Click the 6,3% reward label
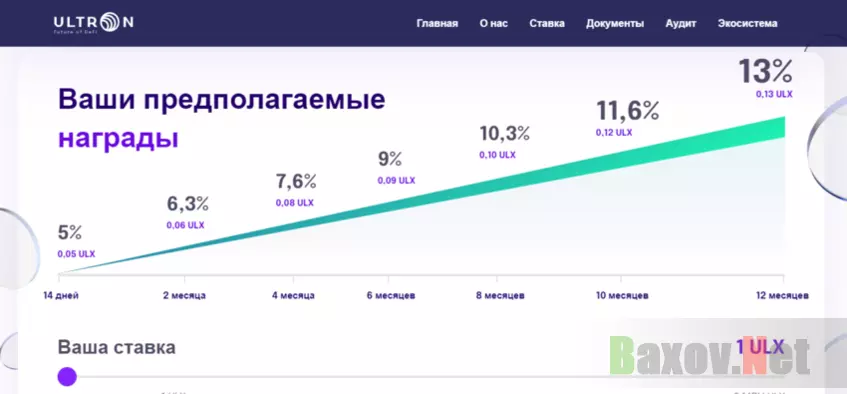Viewport: 847px width, 394px height. (187, 204)
